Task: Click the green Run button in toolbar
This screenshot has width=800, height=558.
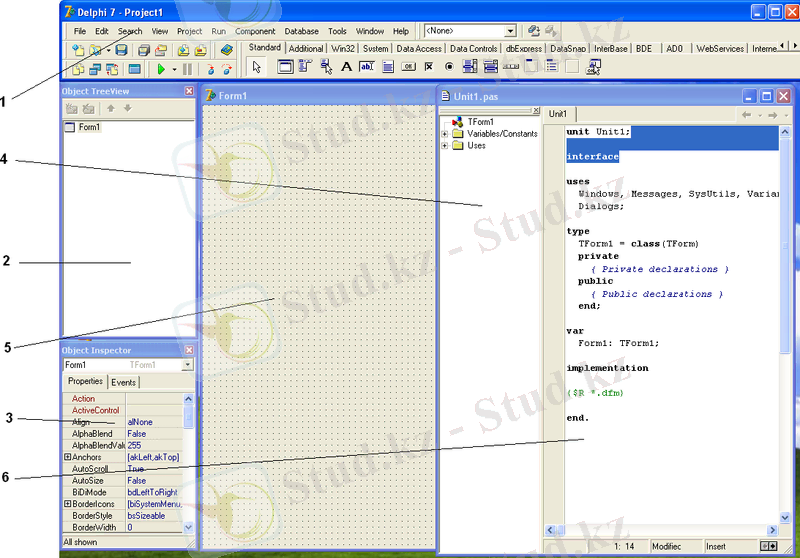Action: pyautogui.click(x=160, y=69)
